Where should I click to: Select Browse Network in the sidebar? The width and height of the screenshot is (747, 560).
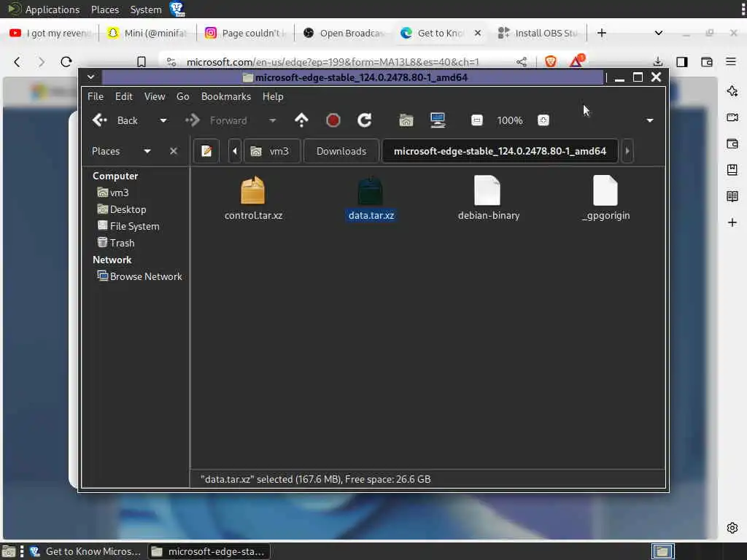pos(139,276)
